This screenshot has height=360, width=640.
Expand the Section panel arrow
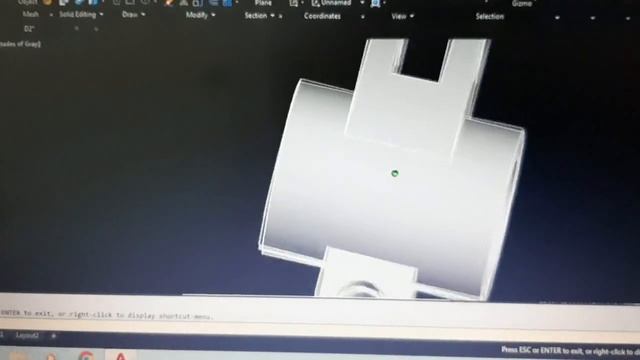click(x=272, y=16)
